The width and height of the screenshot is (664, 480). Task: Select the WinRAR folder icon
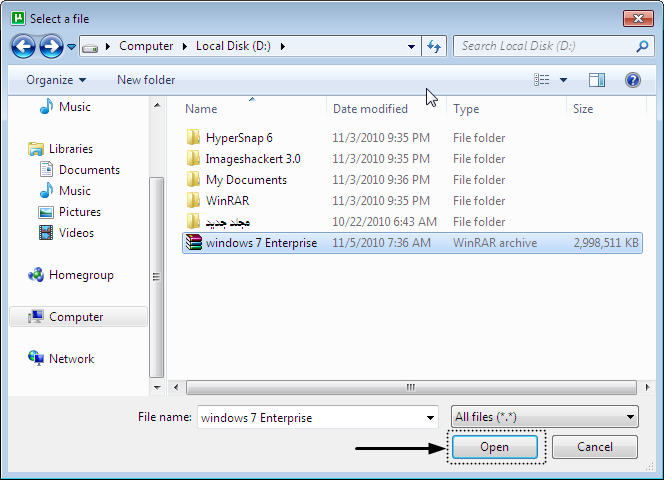(193, 200)
